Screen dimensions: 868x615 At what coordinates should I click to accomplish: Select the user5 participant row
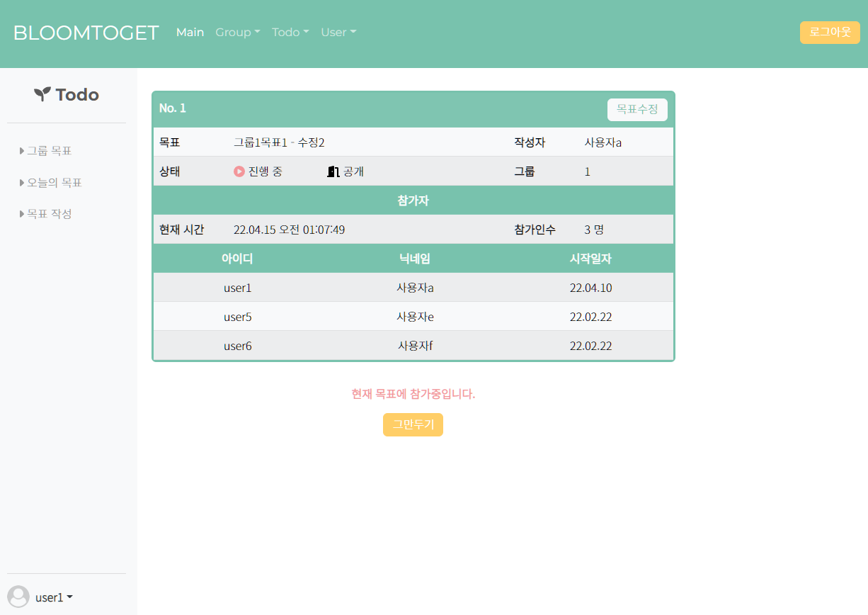[x=413, y=317]
